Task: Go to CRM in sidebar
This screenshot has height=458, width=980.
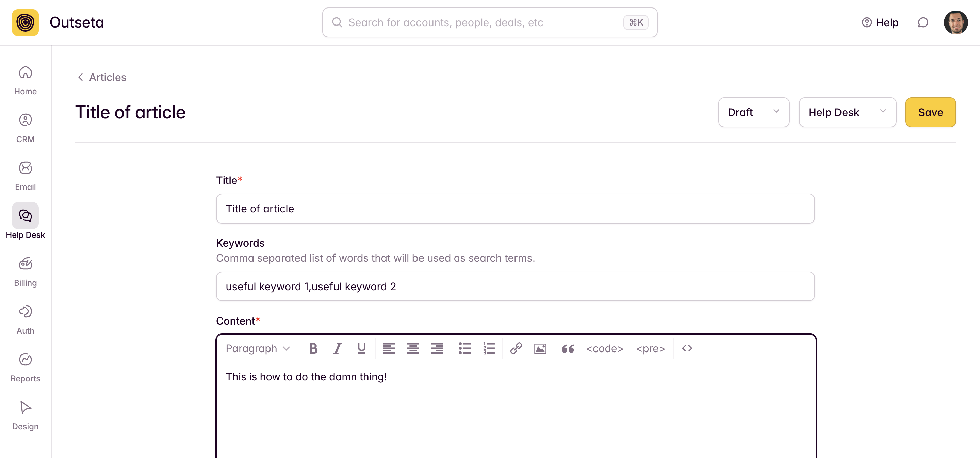Action: (25, 128)
